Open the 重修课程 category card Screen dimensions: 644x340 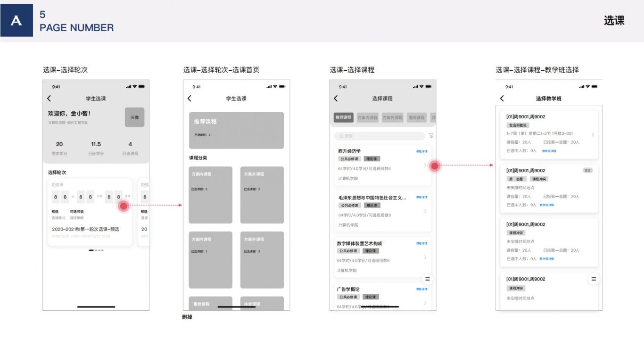tap(210, 303)
